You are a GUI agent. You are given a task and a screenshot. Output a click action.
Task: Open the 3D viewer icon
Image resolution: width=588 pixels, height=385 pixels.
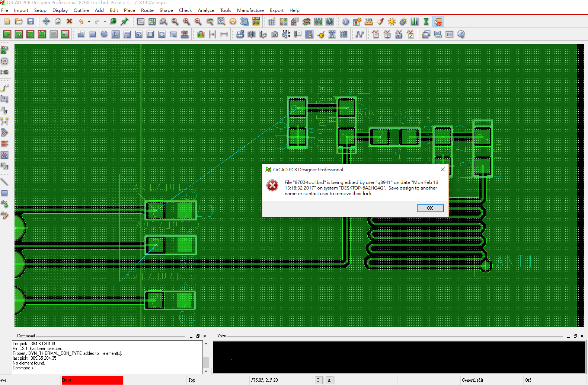tap(244, 22)
